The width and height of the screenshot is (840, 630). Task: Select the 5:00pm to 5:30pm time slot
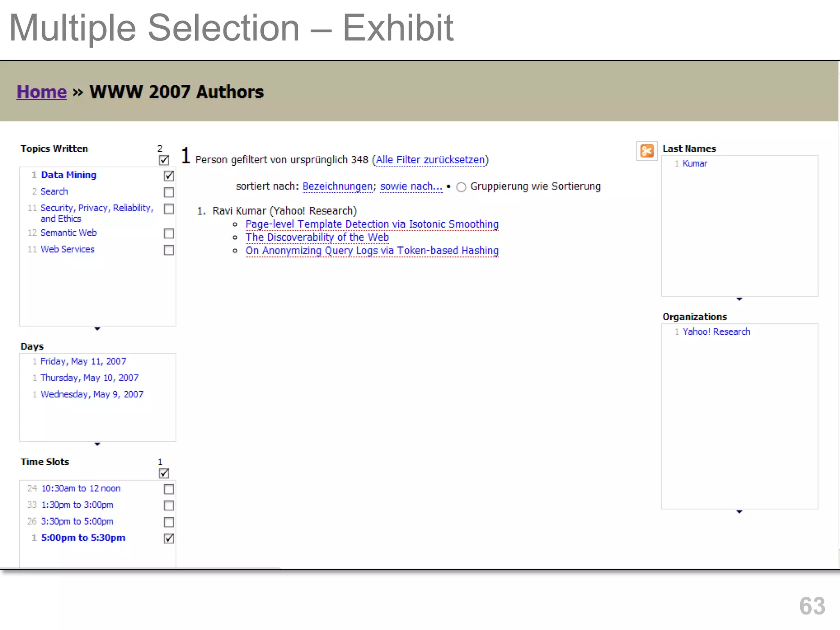83,538
